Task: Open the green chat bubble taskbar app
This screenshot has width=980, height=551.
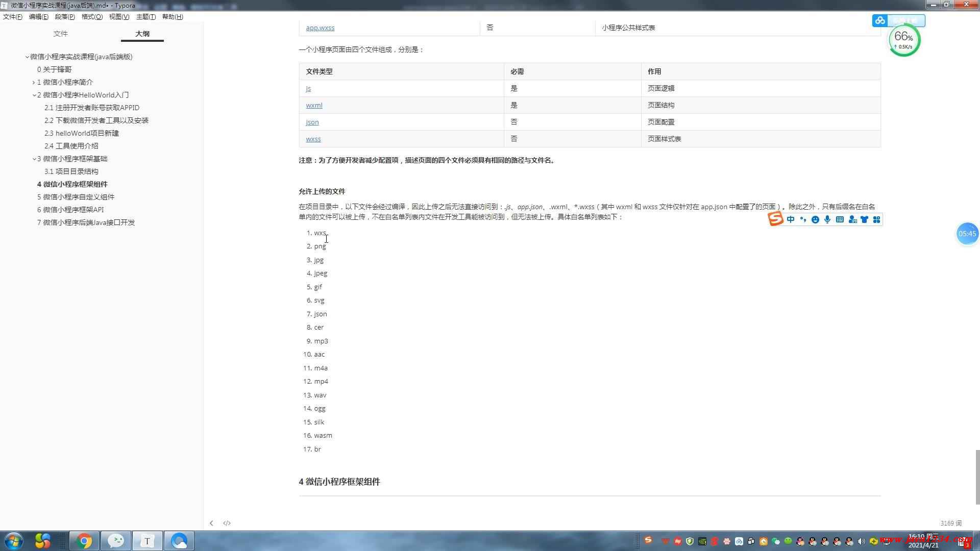Action: point(116,541)
